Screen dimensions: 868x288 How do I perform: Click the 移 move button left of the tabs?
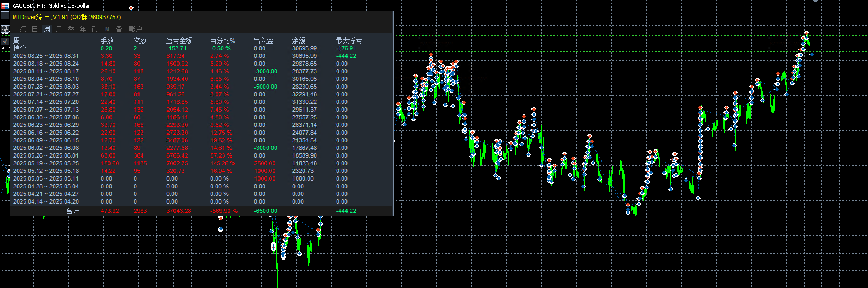pos(4,30)
